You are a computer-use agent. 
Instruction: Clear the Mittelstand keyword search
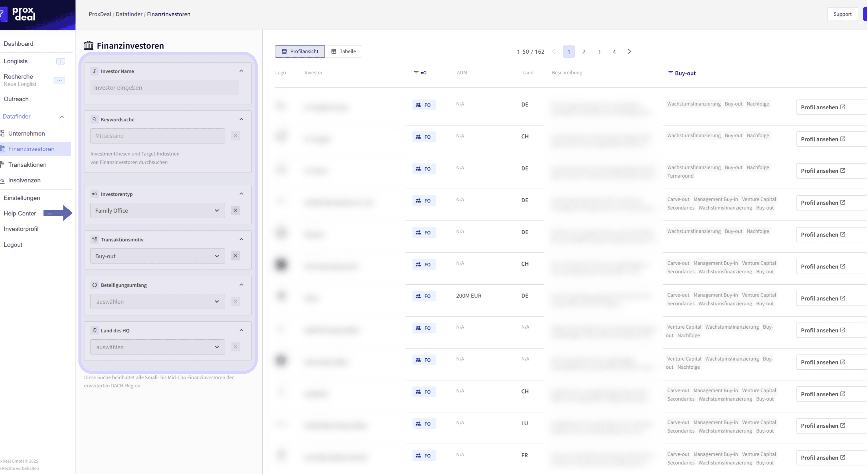click(235, 136)
